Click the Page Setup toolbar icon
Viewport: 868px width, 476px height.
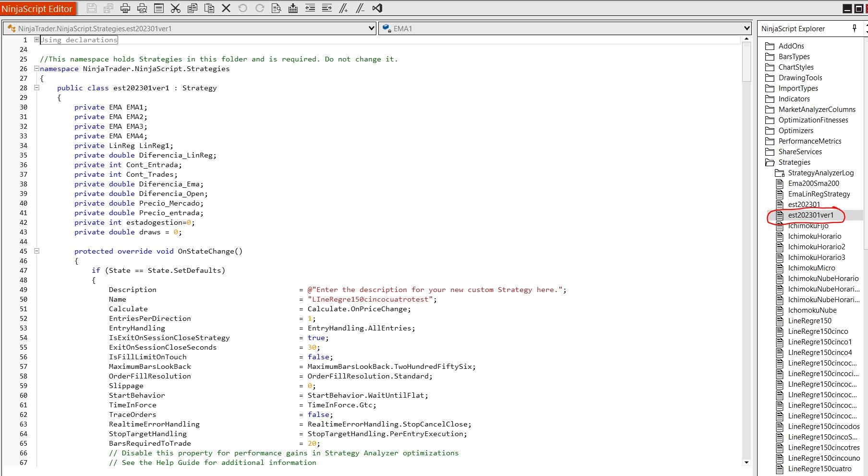pyautogui.click(x=159, y=8)
